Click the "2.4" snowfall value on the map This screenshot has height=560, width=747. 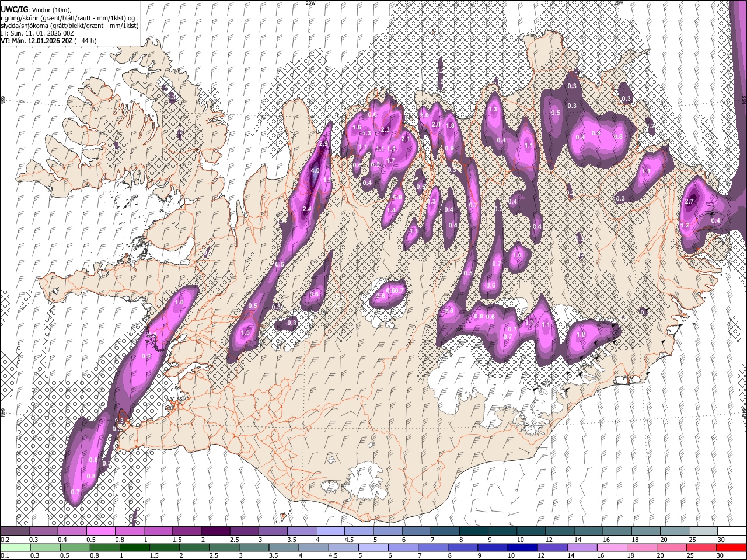[x=307, y=209]
